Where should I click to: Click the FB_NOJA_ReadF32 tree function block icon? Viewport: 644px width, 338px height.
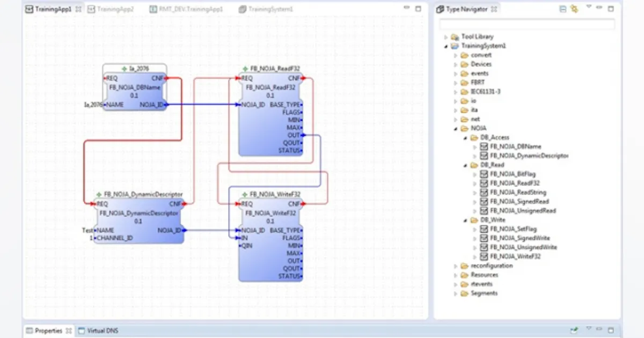pyautogui.click(x=484, y=183)
